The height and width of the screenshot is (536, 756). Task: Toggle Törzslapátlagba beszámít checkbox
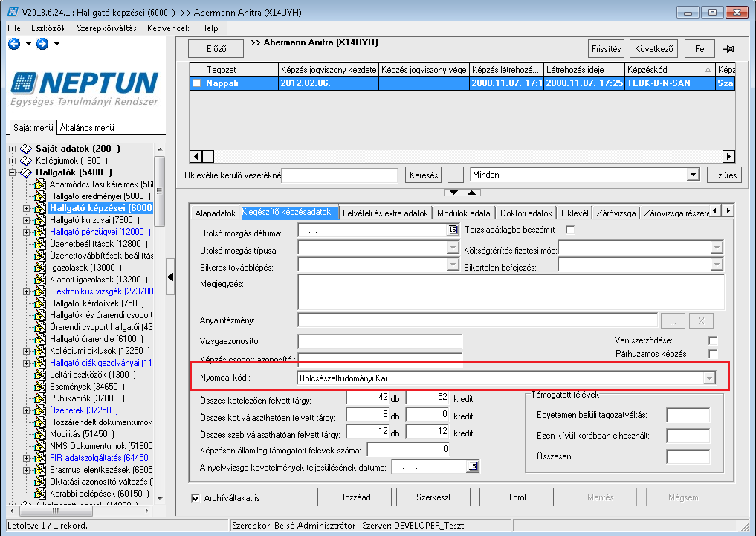[x=570, y=230]
